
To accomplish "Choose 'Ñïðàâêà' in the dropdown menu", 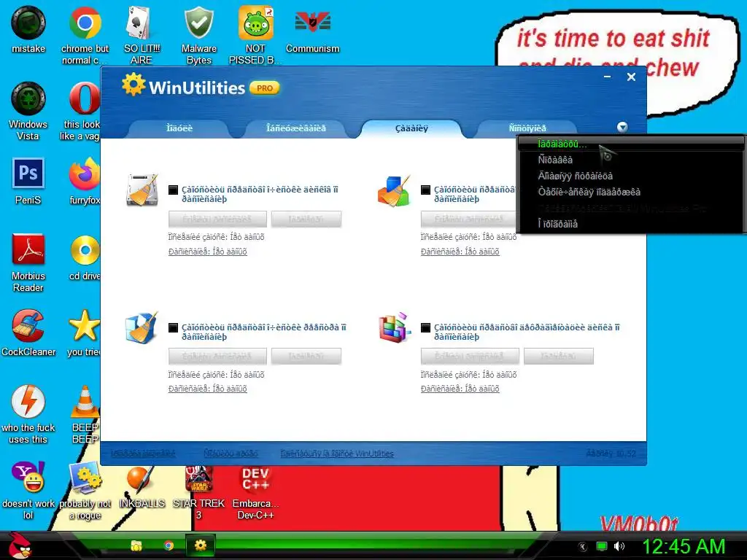I will click(631, 160).
